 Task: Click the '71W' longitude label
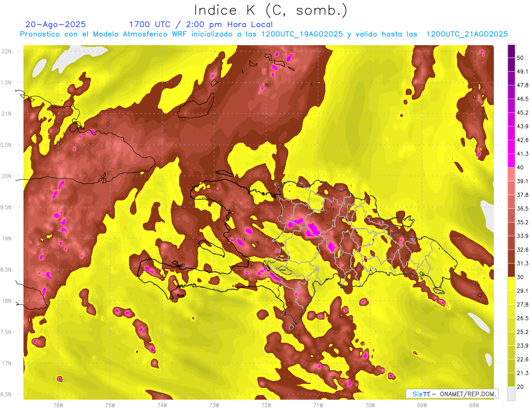pos(318,405)
